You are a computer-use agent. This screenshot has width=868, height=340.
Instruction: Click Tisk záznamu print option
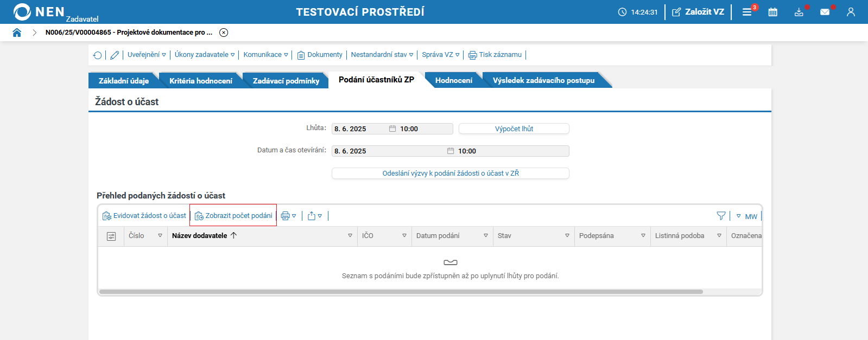point(495,55)
